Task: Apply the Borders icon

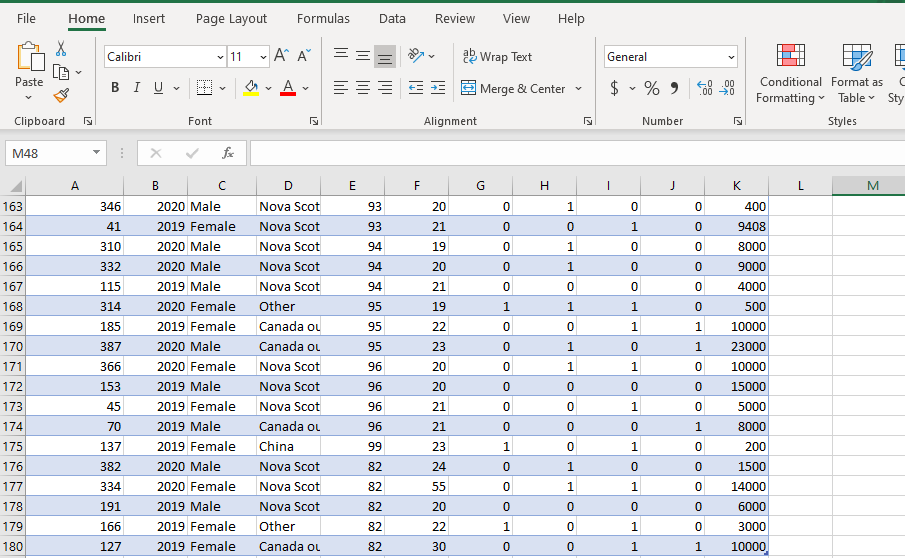Action: [x=204, y=88]
